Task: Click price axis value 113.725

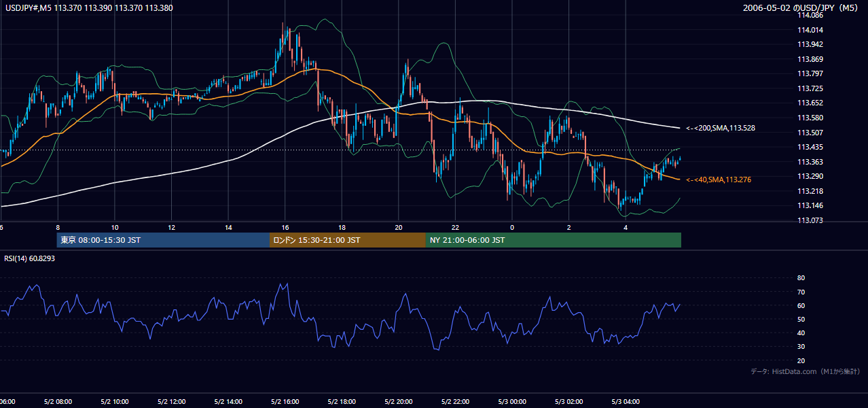Action: pyautogui.click(x=810, y=88)
